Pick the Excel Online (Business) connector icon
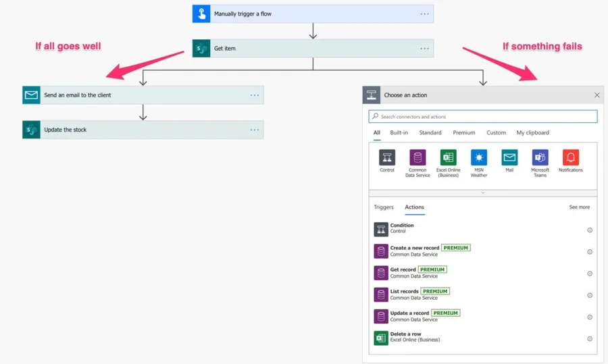 click(448, 158)
